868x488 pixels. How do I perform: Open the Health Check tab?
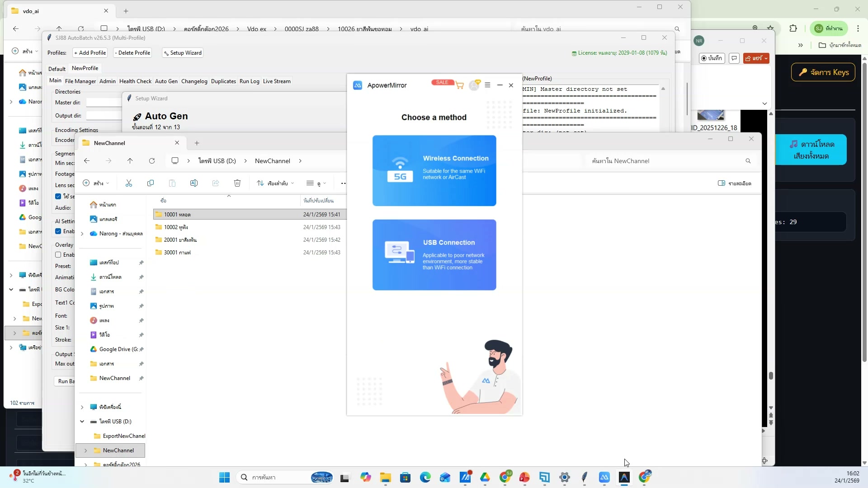tap(135, 81)
